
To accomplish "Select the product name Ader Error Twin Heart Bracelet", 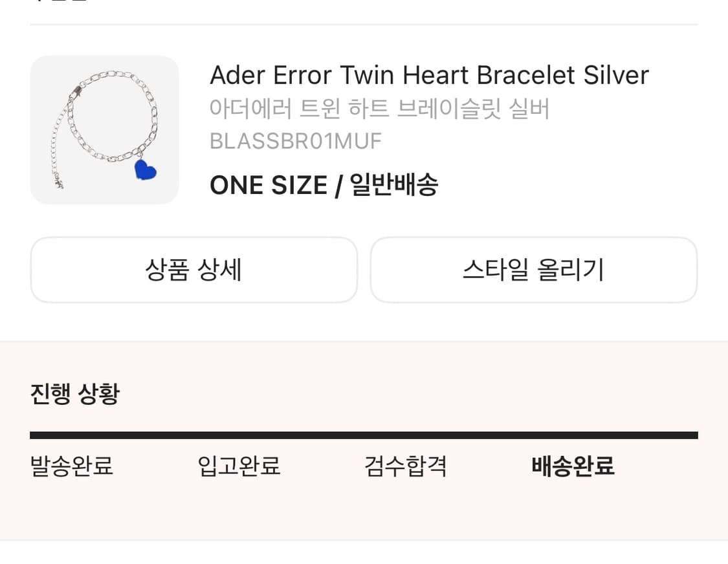I will click(x=428, y=75).
